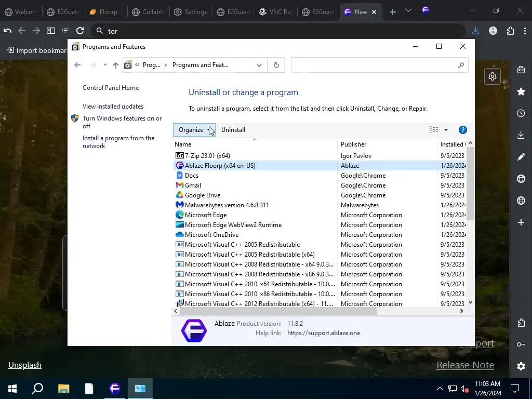This screenshot has width=532, height=399.
Task: Open the bookmarks star sidebar panel
Action: (x=521, y=91)
